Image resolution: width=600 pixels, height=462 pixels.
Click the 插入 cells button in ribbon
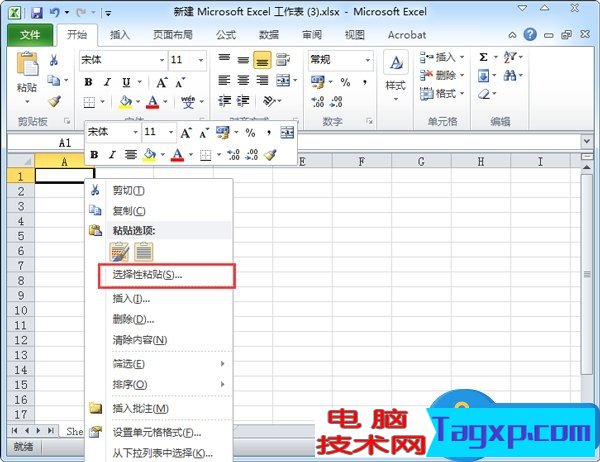(x=441, y=57)
